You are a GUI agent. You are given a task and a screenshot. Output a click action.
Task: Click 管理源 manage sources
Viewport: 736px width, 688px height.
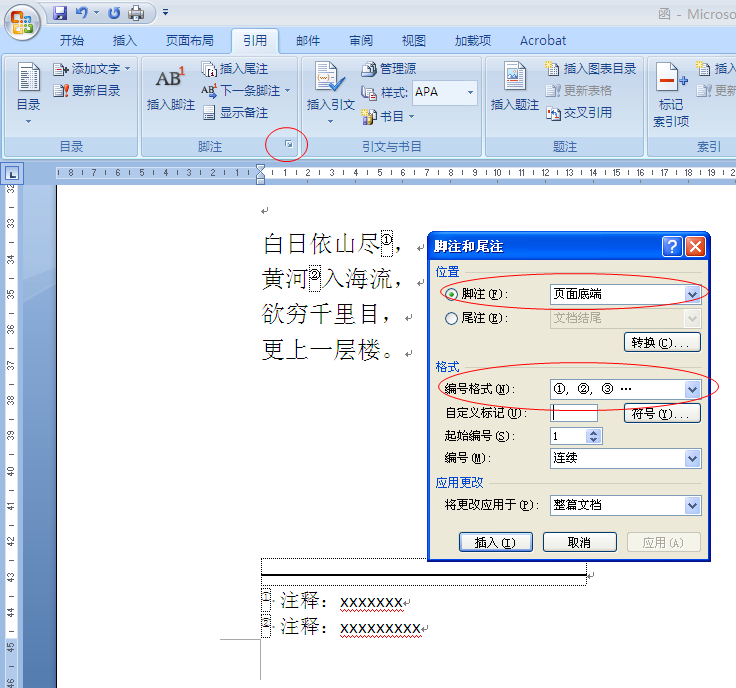pyautogui.click(x=389, y=69)
